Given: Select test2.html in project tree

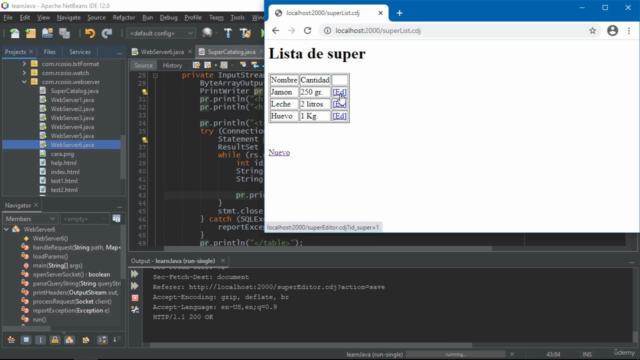Looking at the screenshot, I should pos(64,190).
